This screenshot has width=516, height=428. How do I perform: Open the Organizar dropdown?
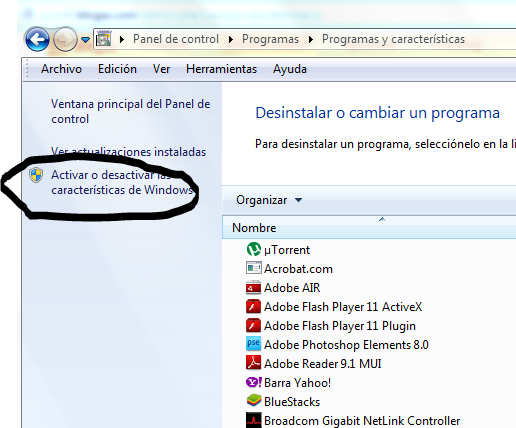coord(269,200)
